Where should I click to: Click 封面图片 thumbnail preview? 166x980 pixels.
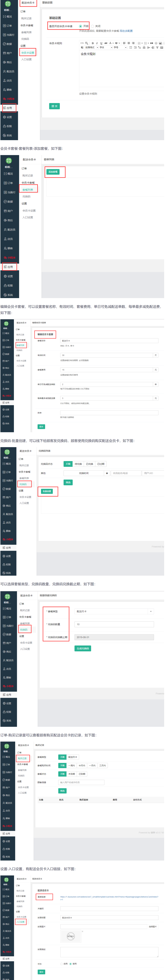point(71,937)
